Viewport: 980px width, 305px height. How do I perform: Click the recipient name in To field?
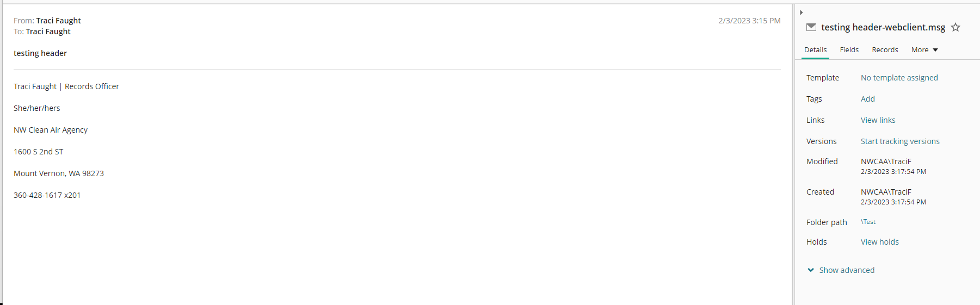point(48,32)
